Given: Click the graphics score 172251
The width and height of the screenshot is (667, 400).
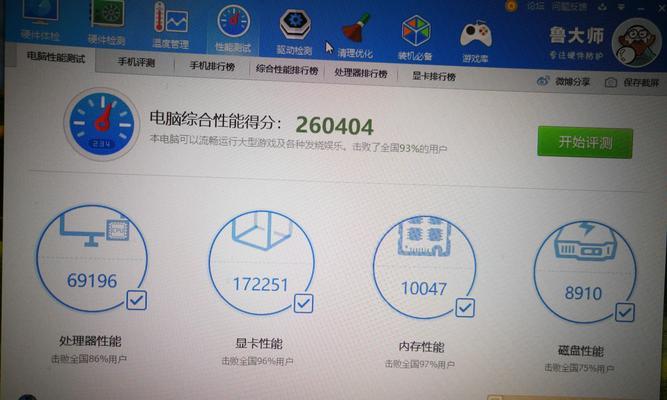Looking at the screenshot, I should (260, 285).
